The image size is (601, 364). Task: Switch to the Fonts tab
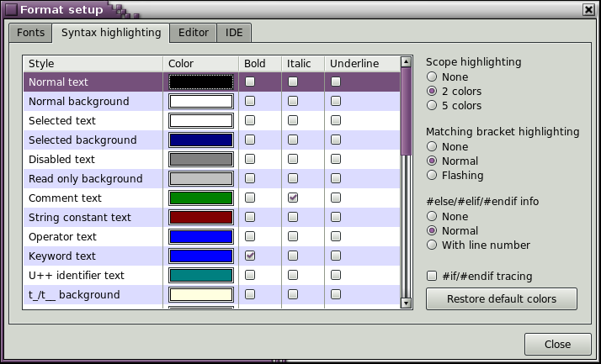click(x=30, y=33)
